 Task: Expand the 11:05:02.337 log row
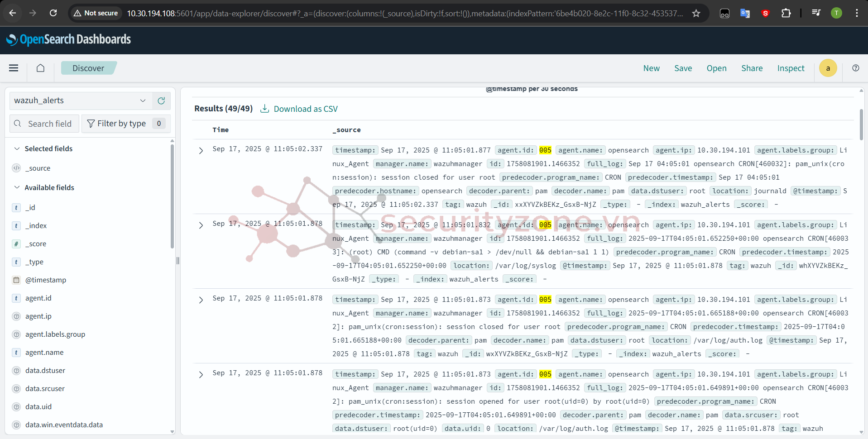coord(201,151)
